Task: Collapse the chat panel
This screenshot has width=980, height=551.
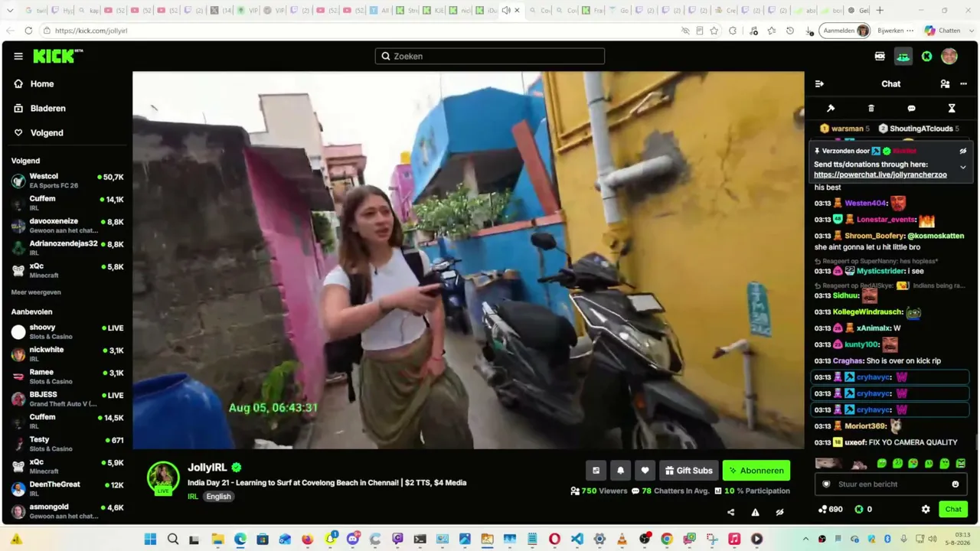Action: [819, 84]
